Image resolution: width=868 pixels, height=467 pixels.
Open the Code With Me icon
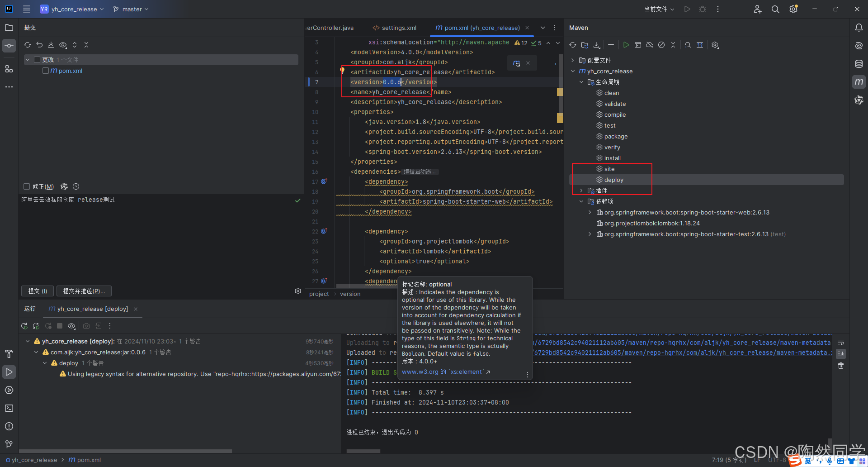758,9
